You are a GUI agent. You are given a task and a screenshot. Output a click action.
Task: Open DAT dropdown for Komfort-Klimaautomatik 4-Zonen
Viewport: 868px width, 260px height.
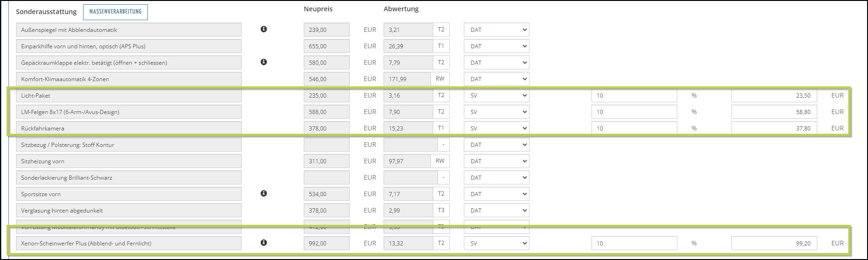click(496, 79)
